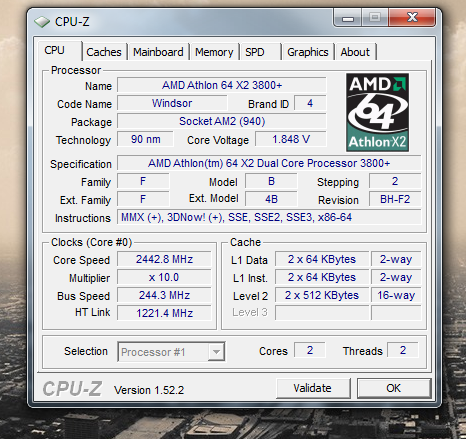
Task: Click the Stepping value 2
Action: pyautogui.click(x=395, y=181)
